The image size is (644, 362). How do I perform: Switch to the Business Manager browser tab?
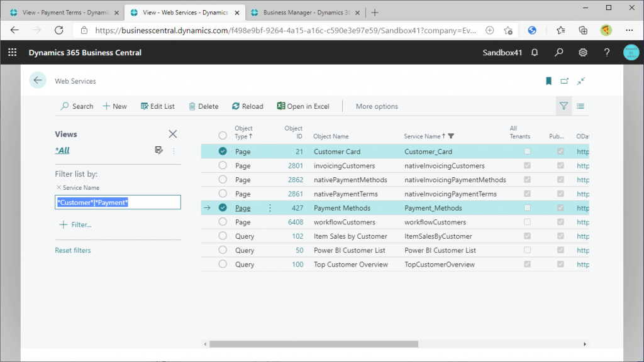tap(305, 13)
